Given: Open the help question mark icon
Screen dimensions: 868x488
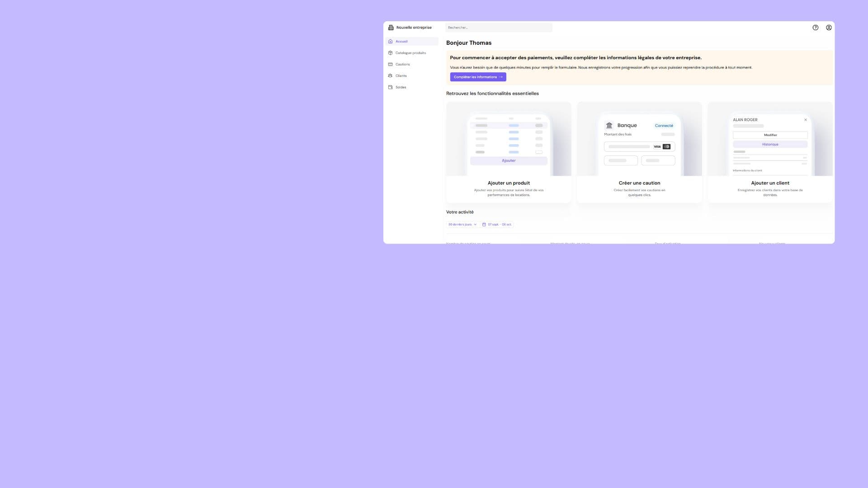Looking at the screenshot, I should (815, 28).
